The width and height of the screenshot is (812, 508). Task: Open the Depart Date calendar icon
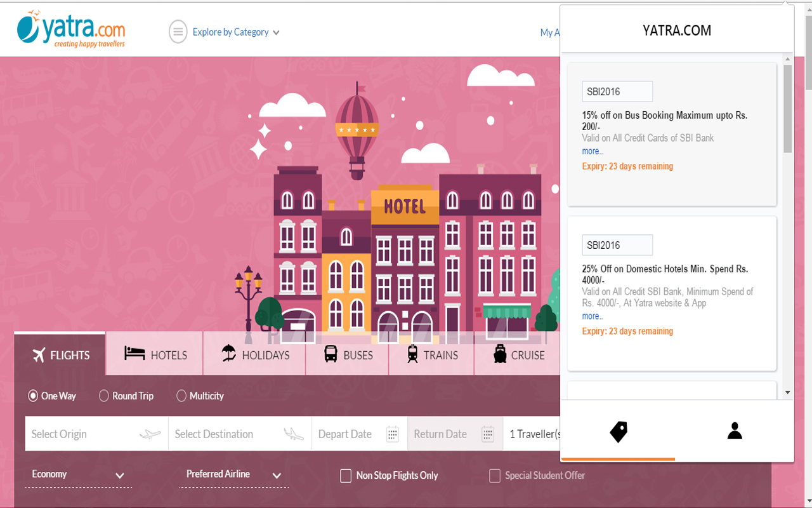(393, 434)
